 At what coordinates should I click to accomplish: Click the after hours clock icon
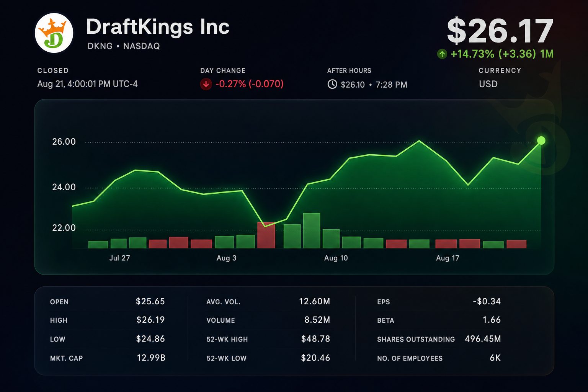tap(332, 84)
